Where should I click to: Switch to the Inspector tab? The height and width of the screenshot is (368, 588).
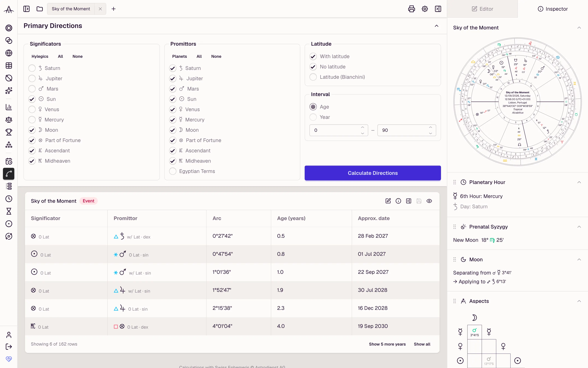pos(553,9)
